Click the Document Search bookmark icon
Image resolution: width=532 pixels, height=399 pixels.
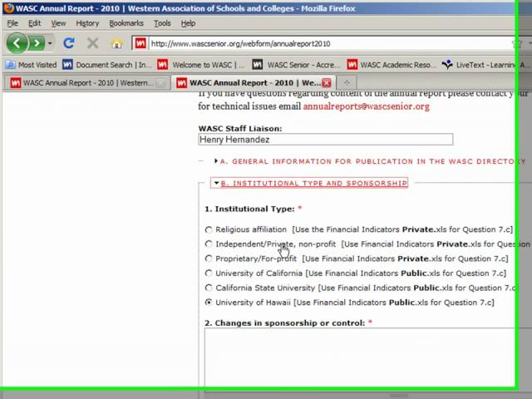tap(67, 65)
